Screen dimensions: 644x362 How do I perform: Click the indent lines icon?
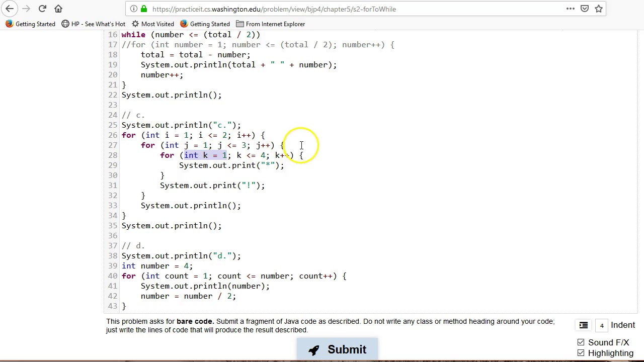[x=584, y=325]
